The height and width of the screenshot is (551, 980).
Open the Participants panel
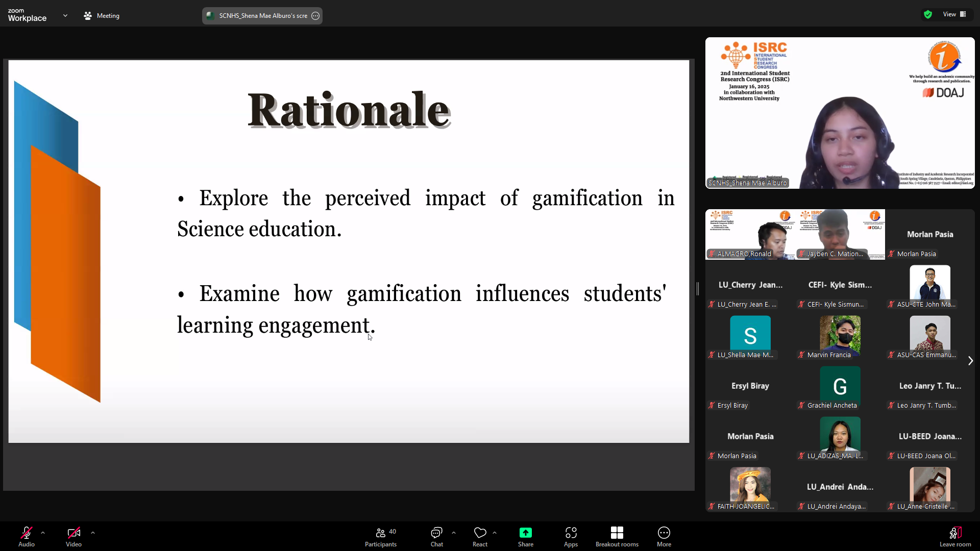pyautogui.click(x=380, y=537)
